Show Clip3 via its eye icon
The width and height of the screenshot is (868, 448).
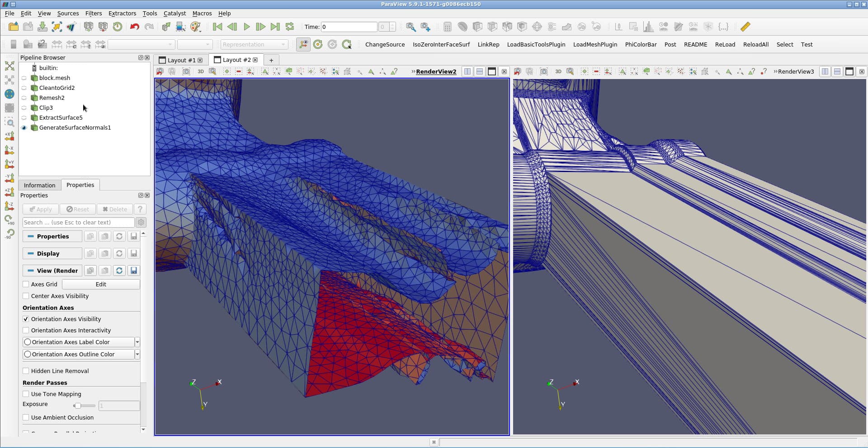[24, 108]
